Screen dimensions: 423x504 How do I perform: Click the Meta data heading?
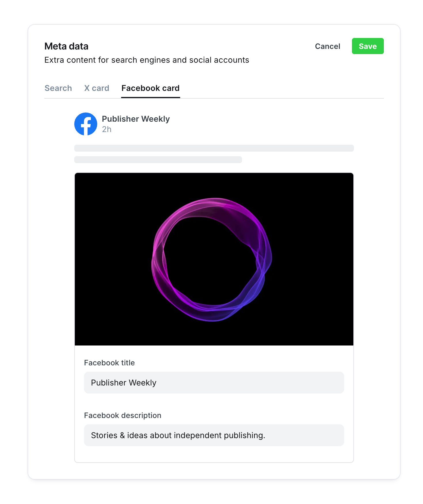tap(66, 46)
